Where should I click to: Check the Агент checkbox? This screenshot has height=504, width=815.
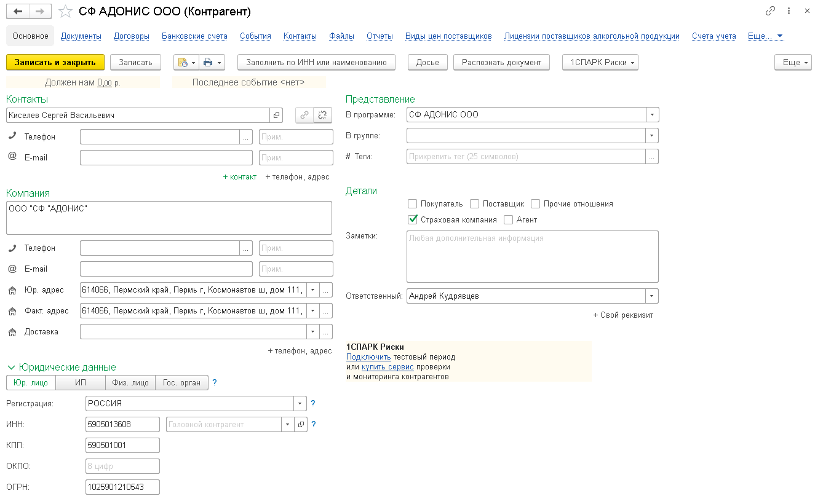(508, 219)
